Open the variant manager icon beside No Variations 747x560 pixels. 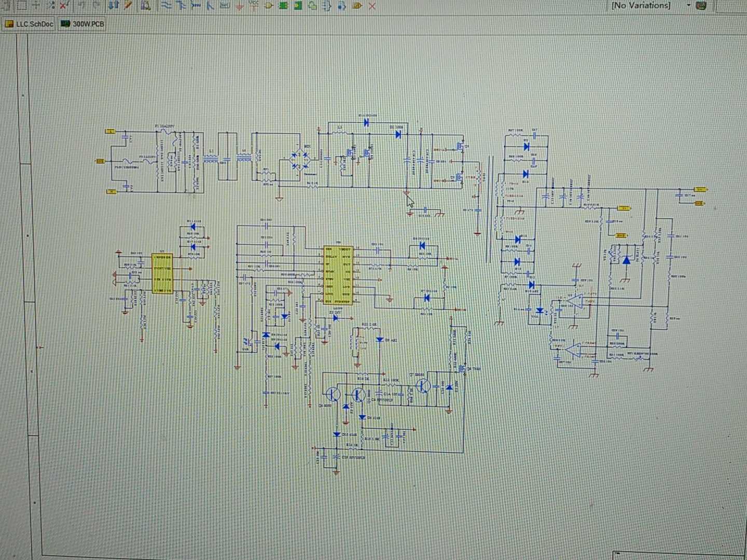(x=703, y=5)
